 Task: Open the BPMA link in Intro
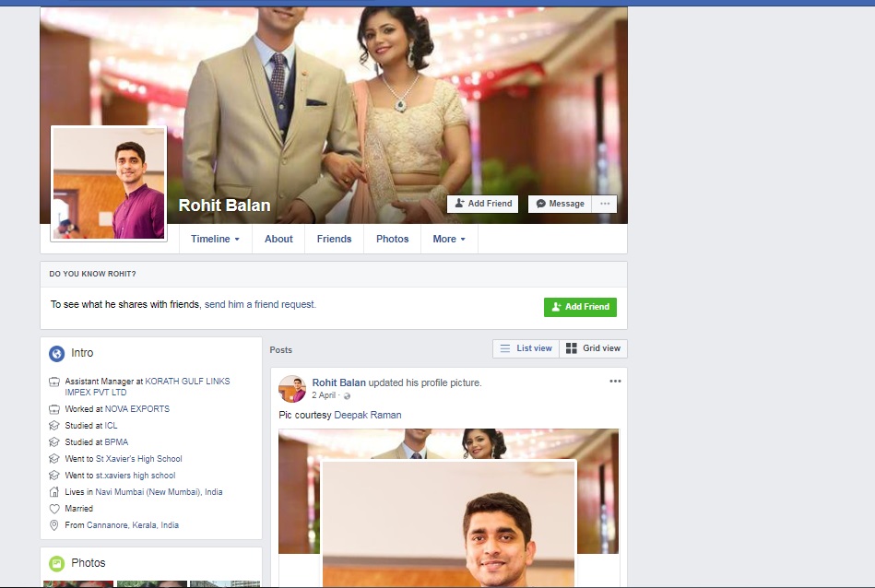point(116,442)
